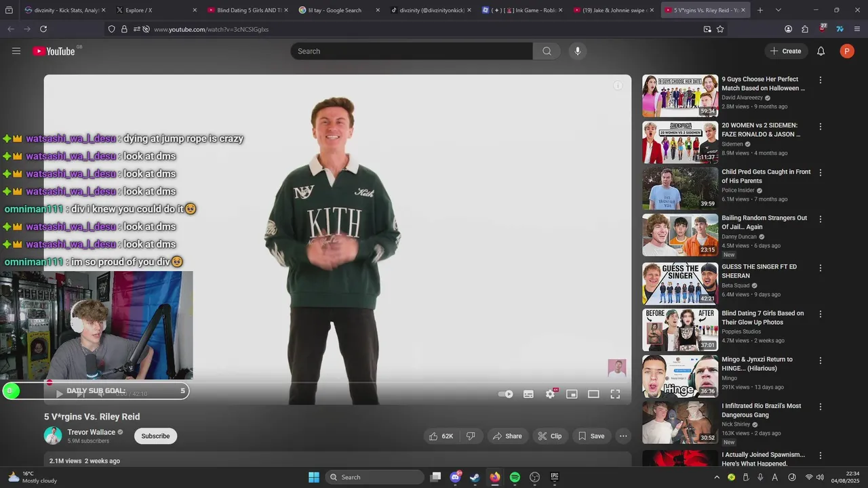This screenshot has height=488, width=868.
Task: Switch to 'Blind Dating 5 Girls' tab
Action: click(x=246, y=10)
